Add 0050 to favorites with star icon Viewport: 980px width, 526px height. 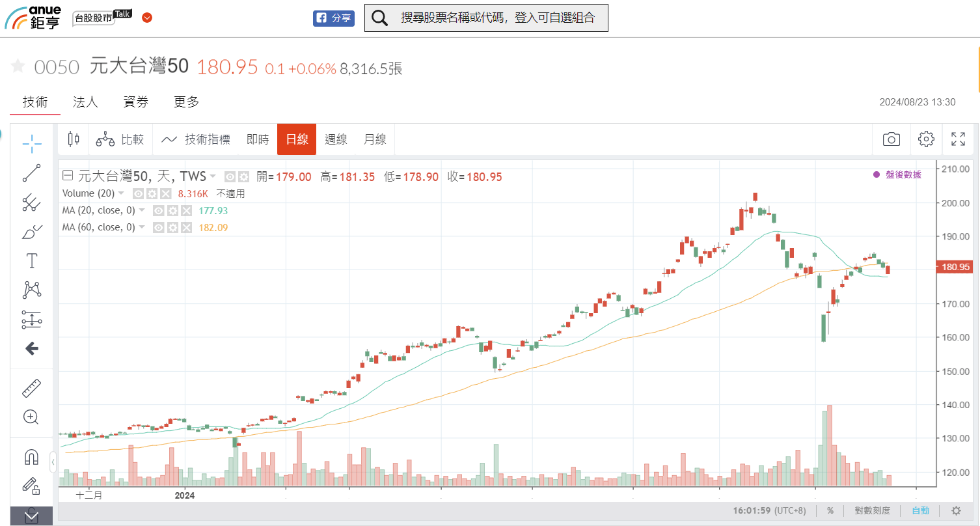[x=18, y=66]
